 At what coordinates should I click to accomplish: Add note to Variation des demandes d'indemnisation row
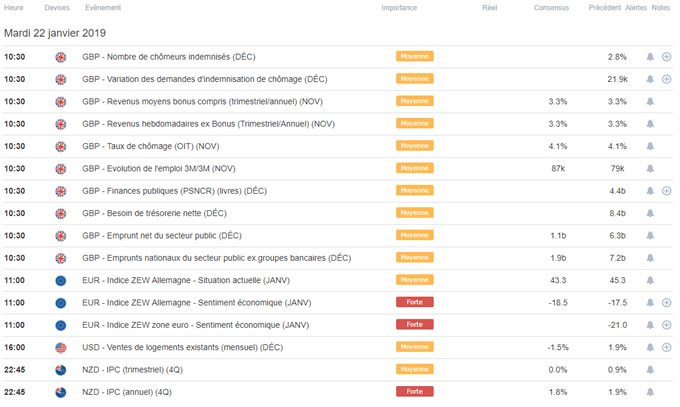(x=667, y=79)
